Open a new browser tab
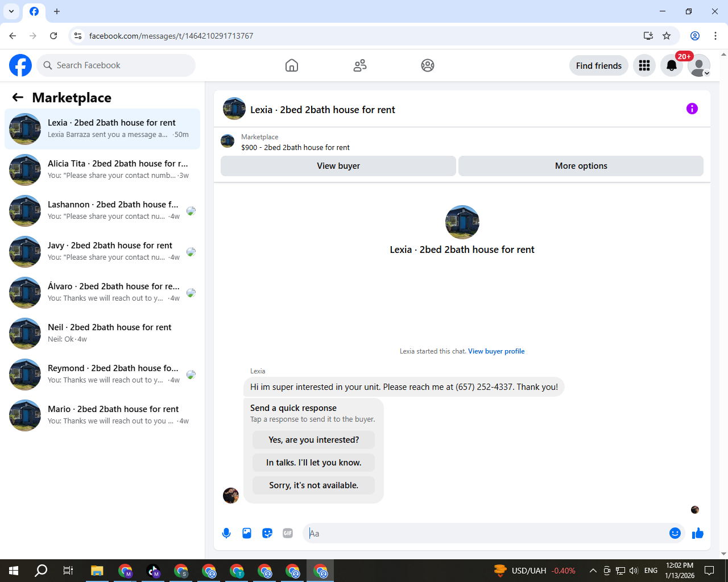This screenshot has width=728, height=582. (57, 11)
